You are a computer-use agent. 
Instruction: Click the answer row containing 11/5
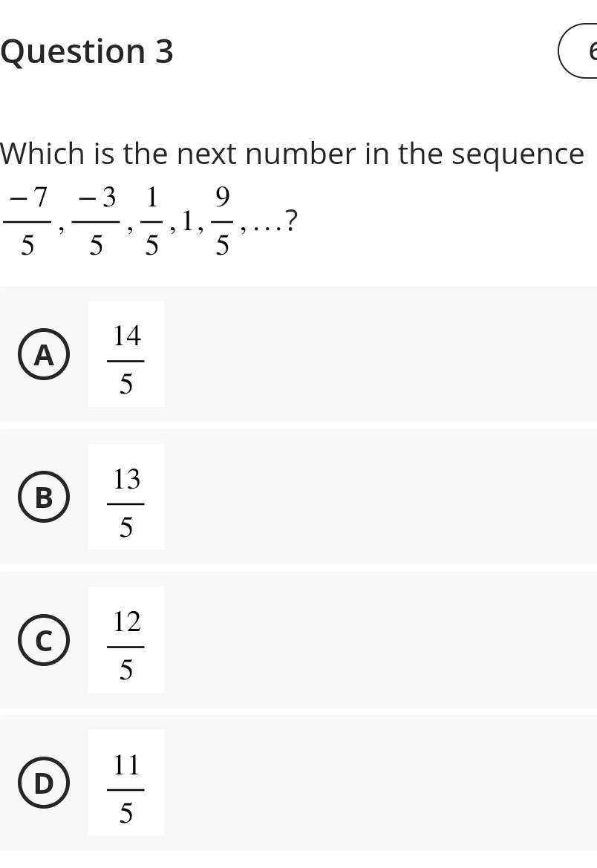point(297,782)
